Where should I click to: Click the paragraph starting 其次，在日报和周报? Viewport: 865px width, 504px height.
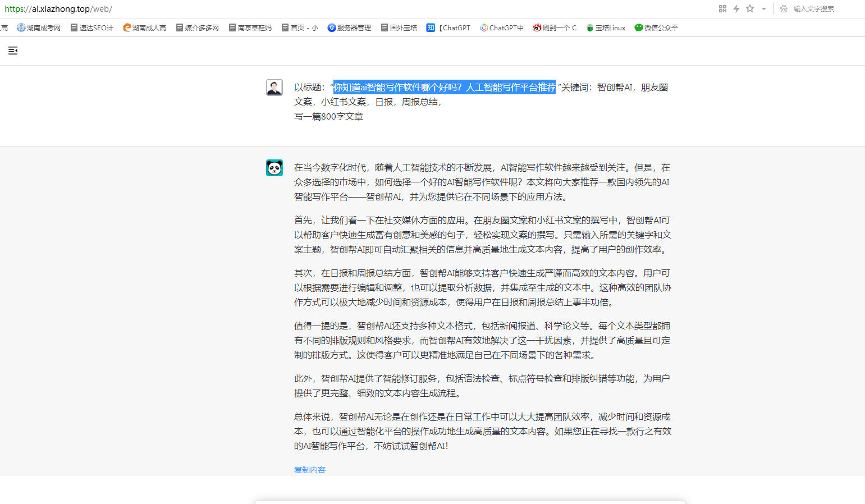(x=483, y=288)
